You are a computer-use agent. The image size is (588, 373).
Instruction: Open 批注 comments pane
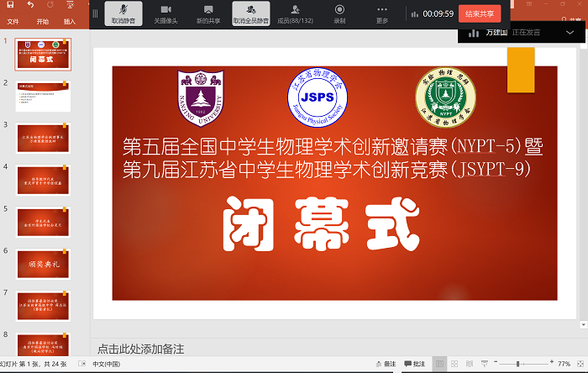point(415,364)
